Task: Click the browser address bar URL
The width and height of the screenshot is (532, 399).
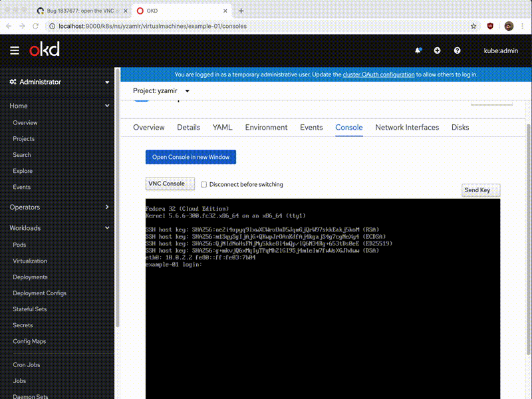Action: (153, 26)
